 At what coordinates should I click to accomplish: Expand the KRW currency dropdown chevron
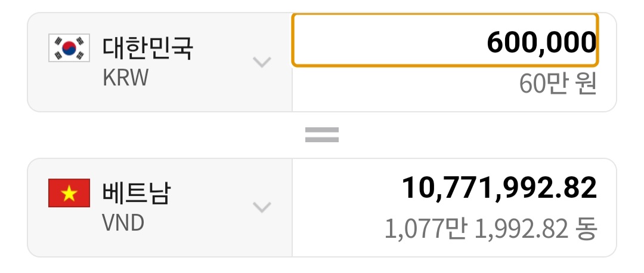(262, 62)
